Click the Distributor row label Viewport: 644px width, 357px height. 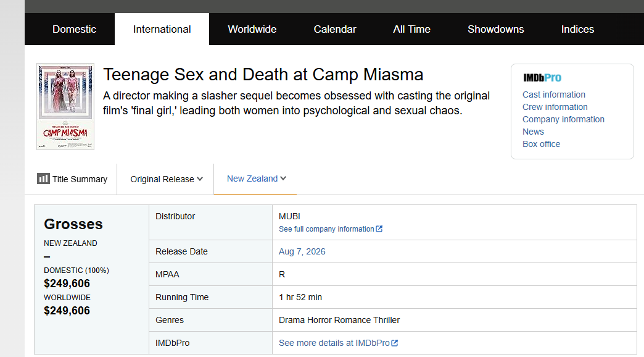[175, 216]
